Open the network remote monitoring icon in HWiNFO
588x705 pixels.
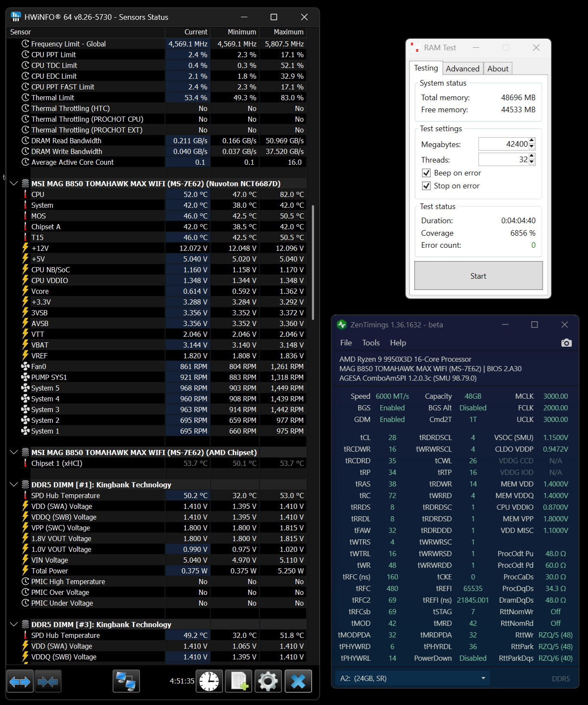point(126,681)
